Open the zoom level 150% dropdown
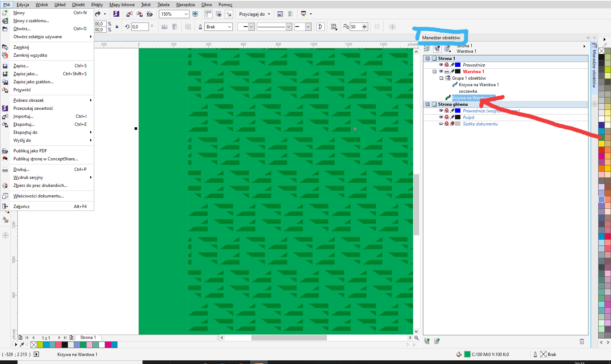 pyautogui.click(x=186, y=14)
